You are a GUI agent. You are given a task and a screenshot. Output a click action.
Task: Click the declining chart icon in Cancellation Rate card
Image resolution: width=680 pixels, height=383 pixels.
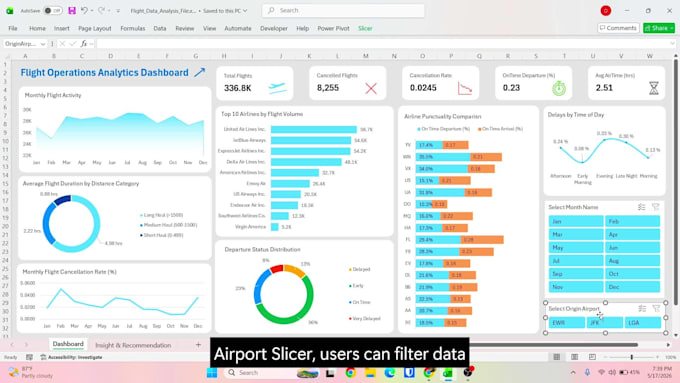point(464,88)
